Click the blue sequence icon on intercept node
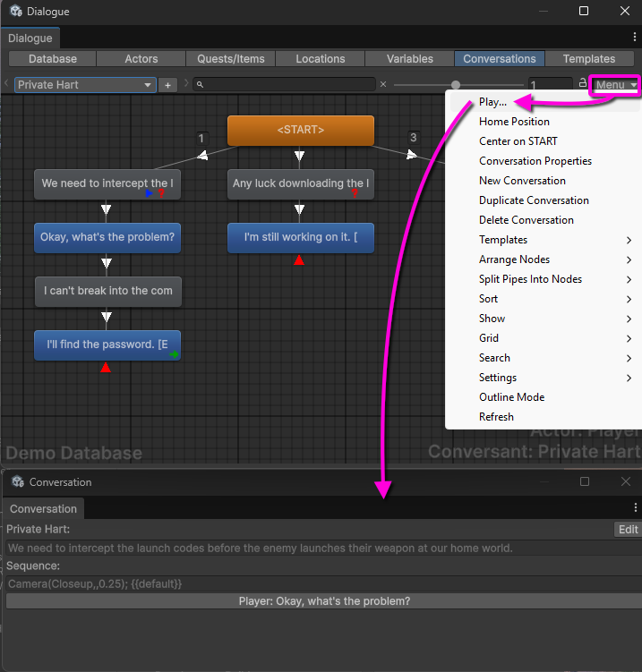Image resolution: width=642 pixels, height=672 pixels. [x=149, y=193]
